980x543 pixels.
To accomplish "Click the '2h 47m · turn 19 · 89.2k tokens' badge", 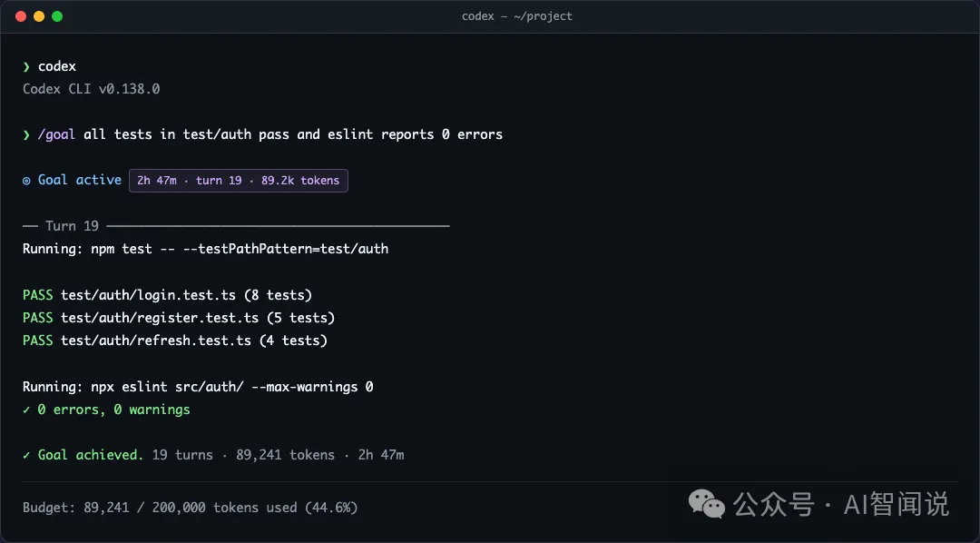I will point(238,180).
